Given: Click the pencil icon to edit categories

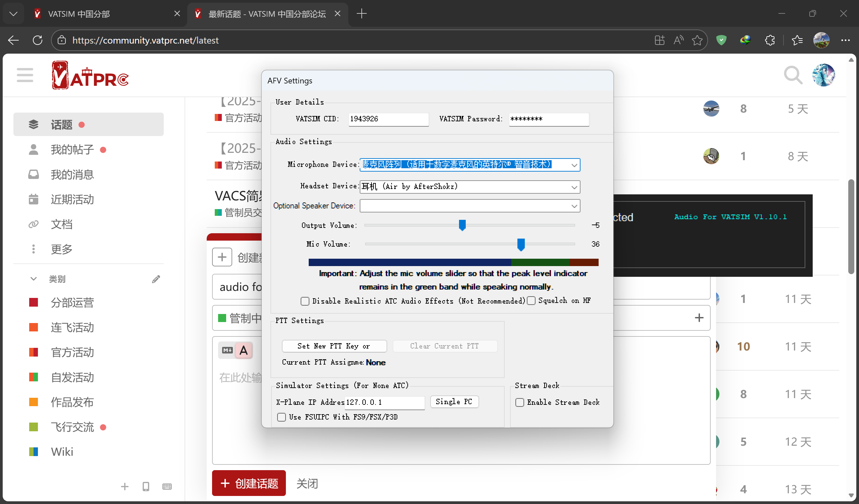Looking at the screenshot, I should coord(156,279).
